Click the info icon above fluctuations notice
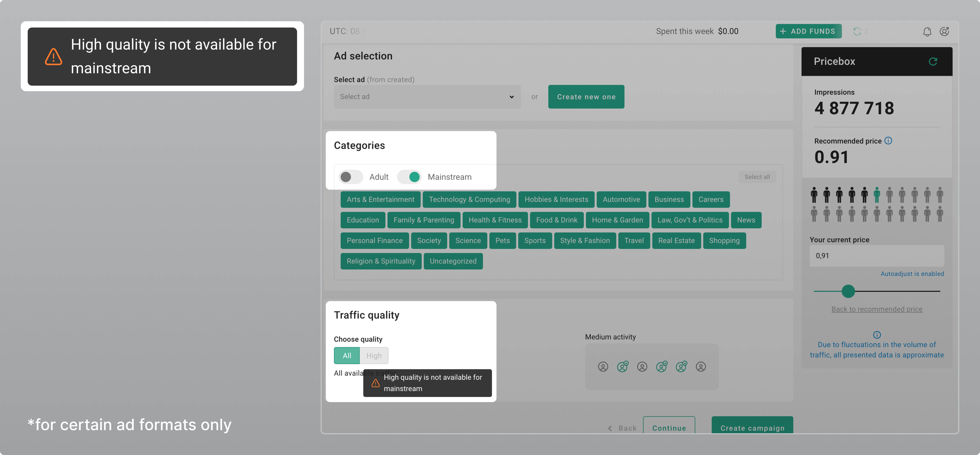The image size is (980, 455). click(877, 335)
